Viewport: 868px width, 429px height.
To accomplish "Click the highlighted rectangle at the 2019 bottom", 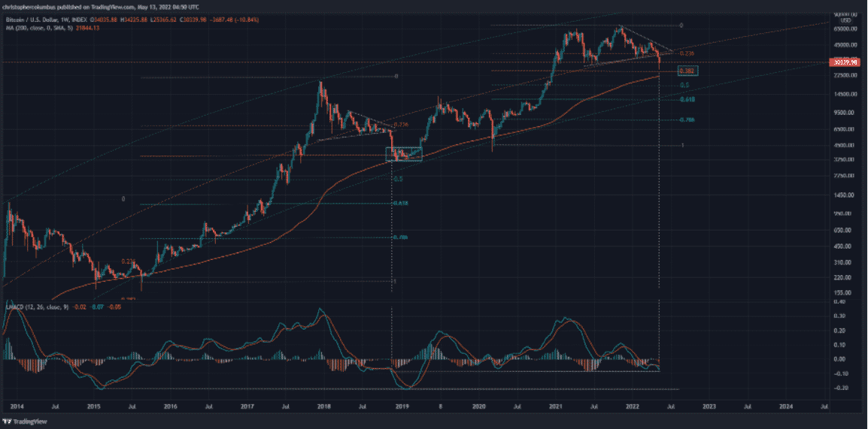I will point(405,155).
